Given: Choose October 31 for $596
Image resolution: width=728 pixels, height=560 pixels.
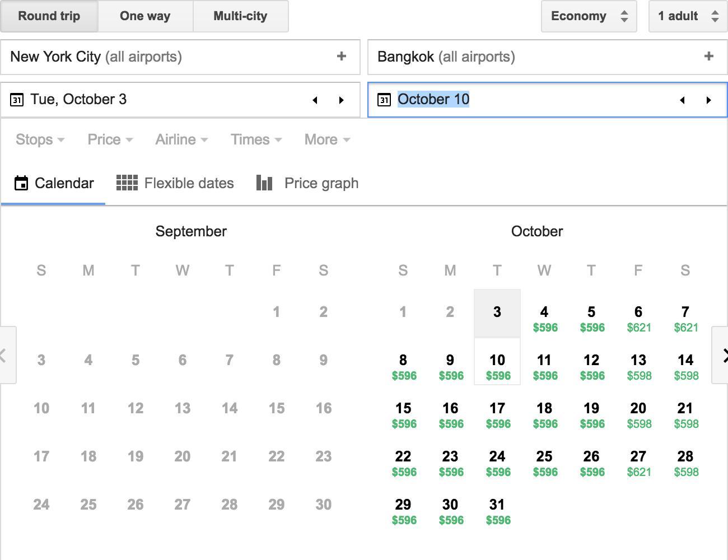Looking at the screenshot, I should coord(497,511).
